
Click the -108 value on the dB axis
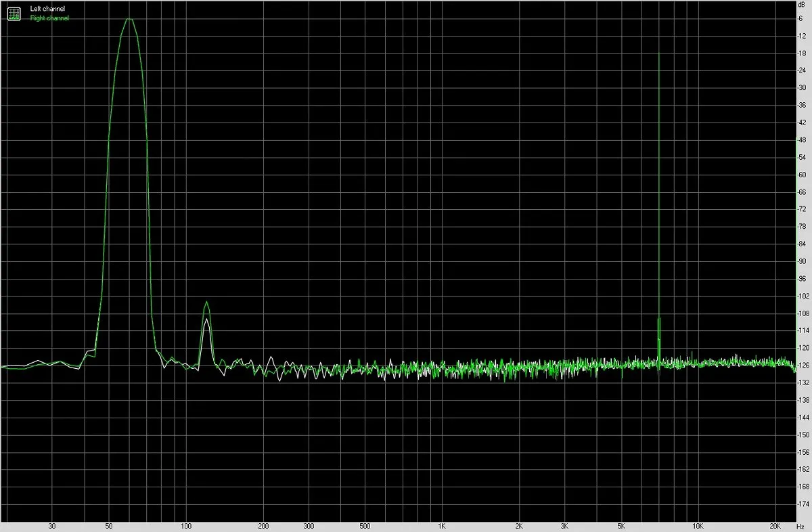[803, 313]
